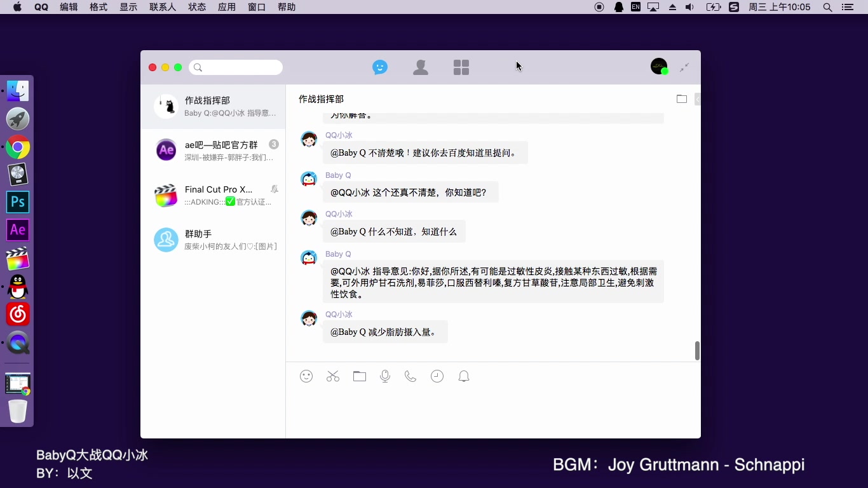Launch Launchpad rocket icon in Dock

coord(18,119)
